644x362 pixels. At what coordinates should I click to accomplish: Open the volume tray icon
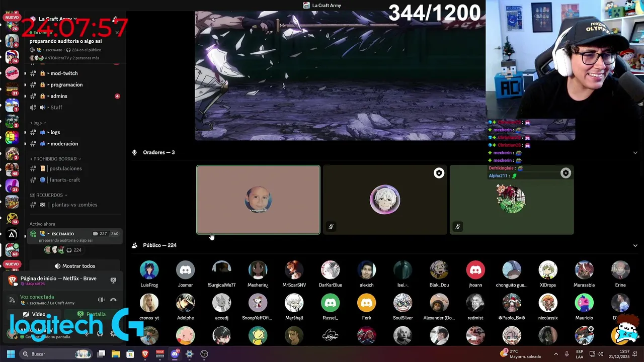pyautogui.click(x=601, y=354)
